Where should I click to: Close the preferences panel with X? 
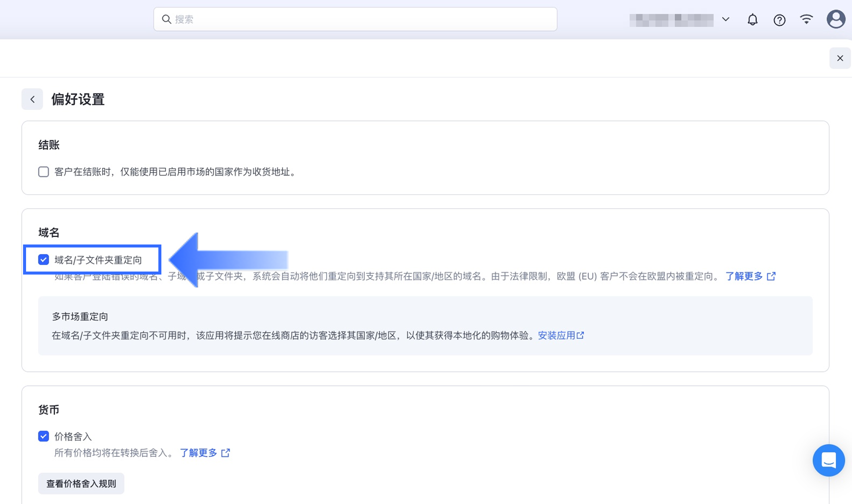[840, 58]
